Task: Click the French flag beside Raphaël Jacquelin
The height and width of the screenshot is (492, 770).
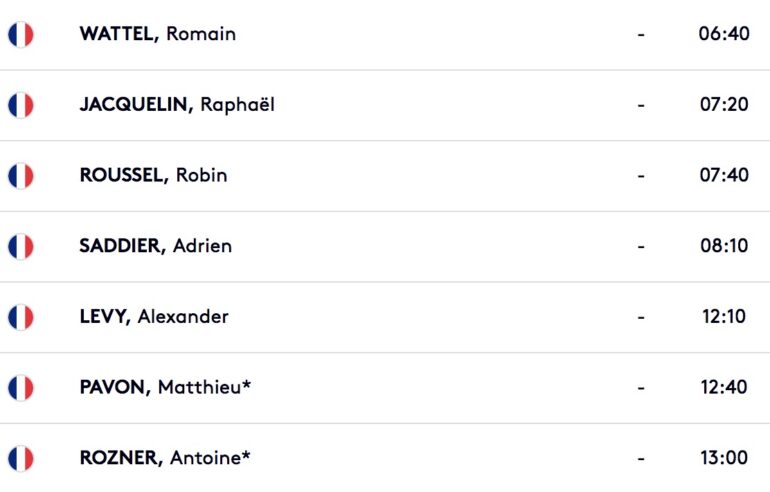Action: 20,105
